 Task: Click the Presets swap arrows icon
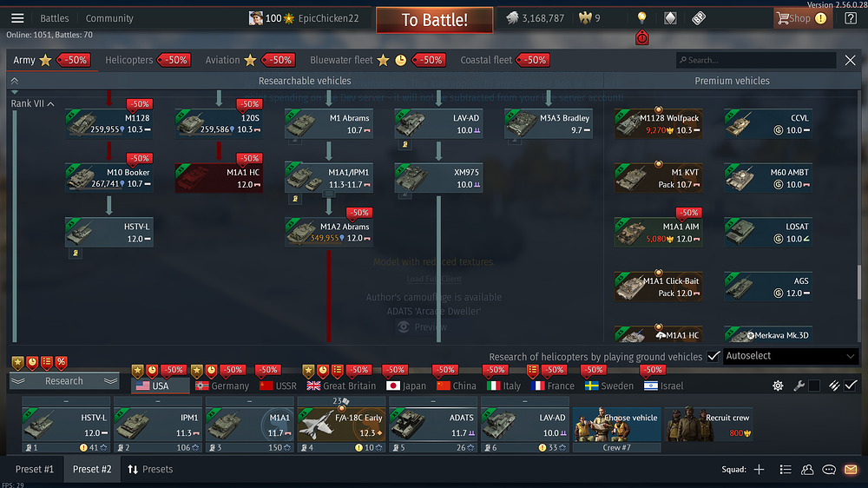(x=132, y=470)
